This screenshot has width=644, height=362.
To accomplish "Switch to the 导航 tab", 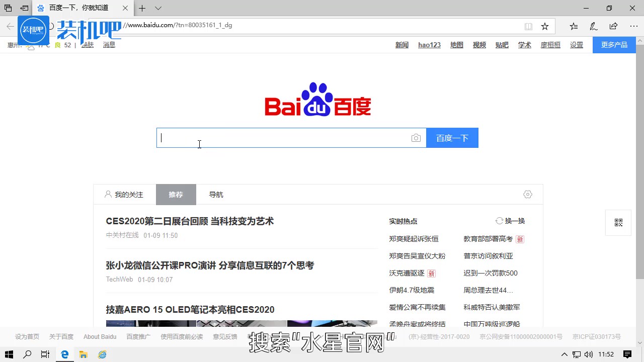I will (215, 194).
